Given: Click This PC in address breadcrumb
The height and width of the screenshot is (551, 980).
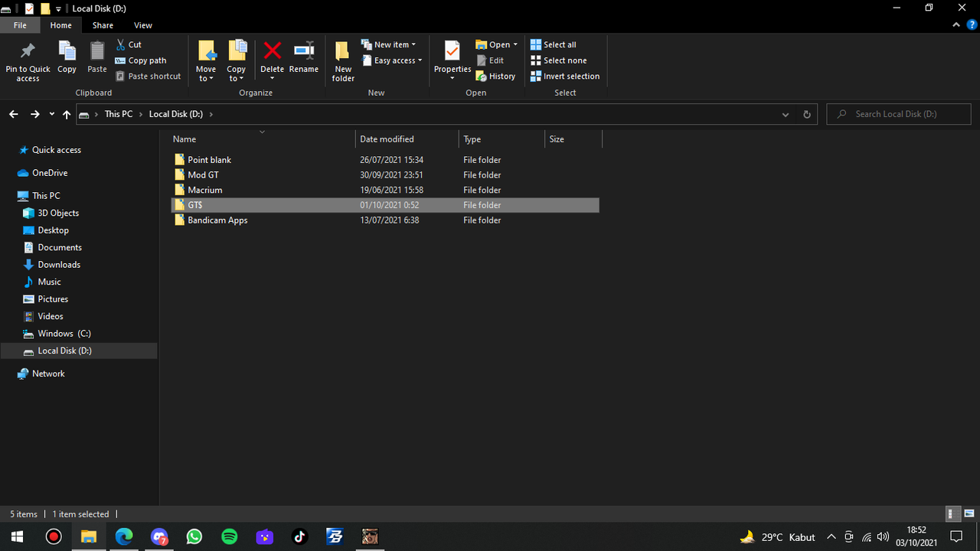Looking at the screenshot, I should point(119,114).
